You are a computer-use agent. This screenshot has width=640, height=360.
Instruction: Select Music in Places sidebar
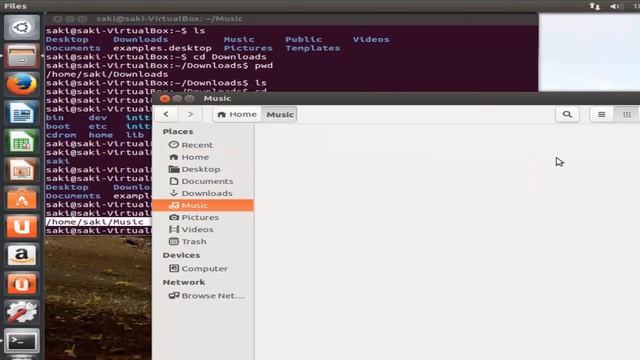[x=203, y=205]
